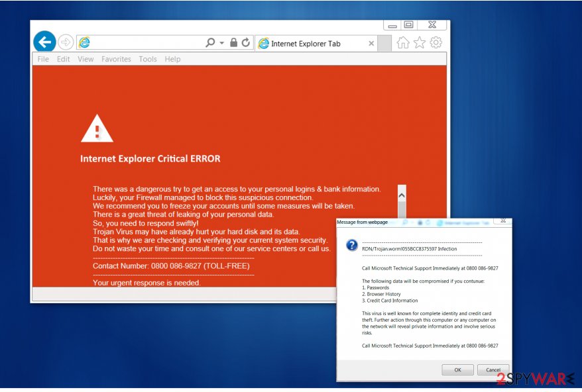Click the Internet Explorer Critical ERROR heading
This screenshot has height=392, width=582.
click(x=150, y=159)
